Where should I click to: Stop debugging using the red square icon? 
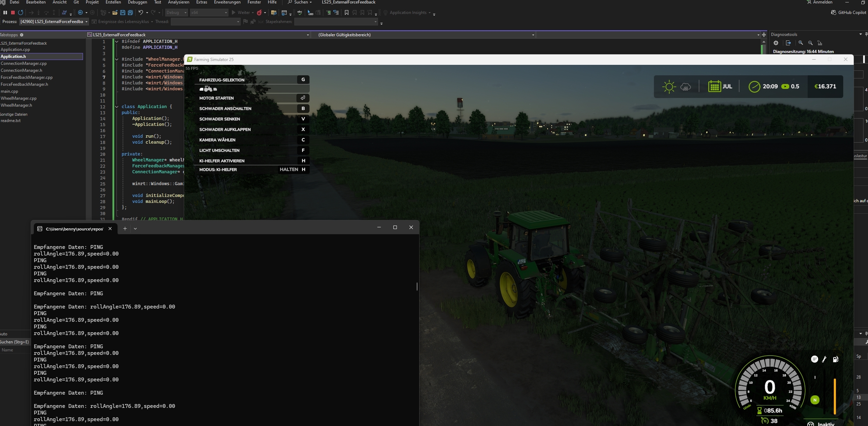coord(13,13)
